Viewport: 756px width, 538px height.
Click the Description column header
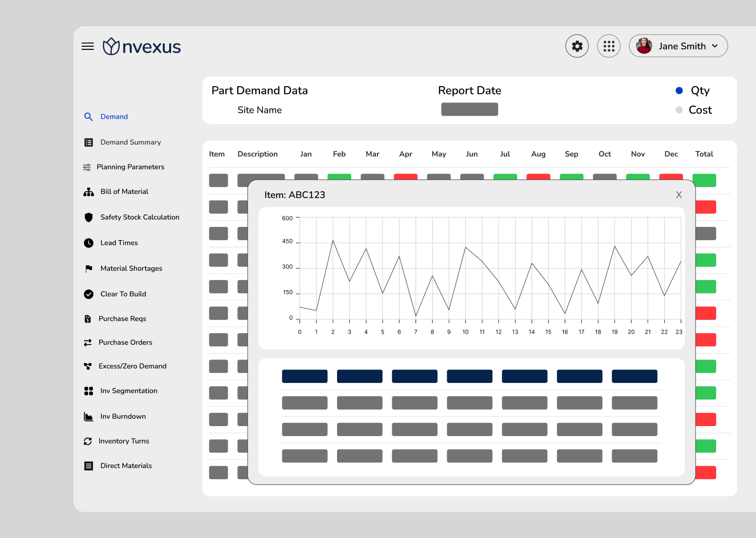pyautogui.click(x=257, y=154)
